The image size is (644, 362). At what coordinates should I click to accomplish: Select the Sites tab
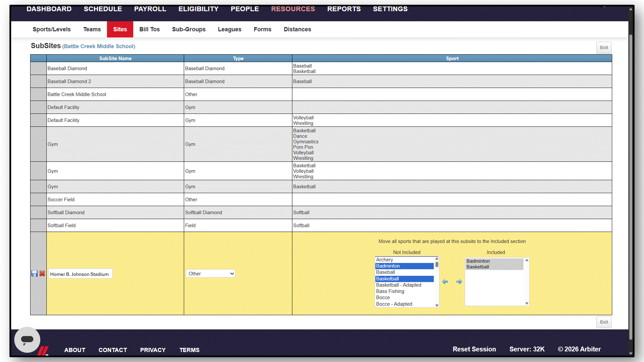click(x=120, y=29)
